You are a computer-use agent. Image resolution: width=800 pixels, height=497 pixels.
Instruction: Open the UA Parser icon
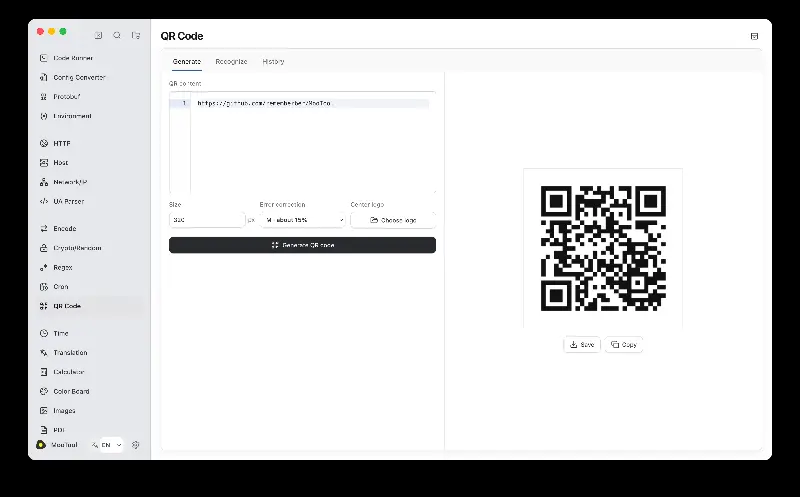pos(44,202)
